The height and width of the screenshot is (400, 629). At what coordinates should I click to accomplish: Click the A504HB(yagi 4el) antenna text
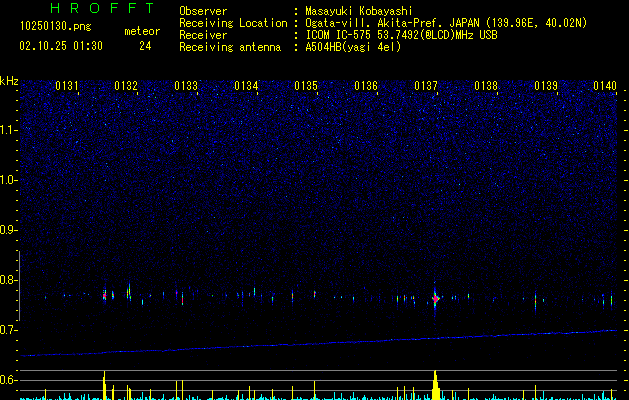[353, 47]
